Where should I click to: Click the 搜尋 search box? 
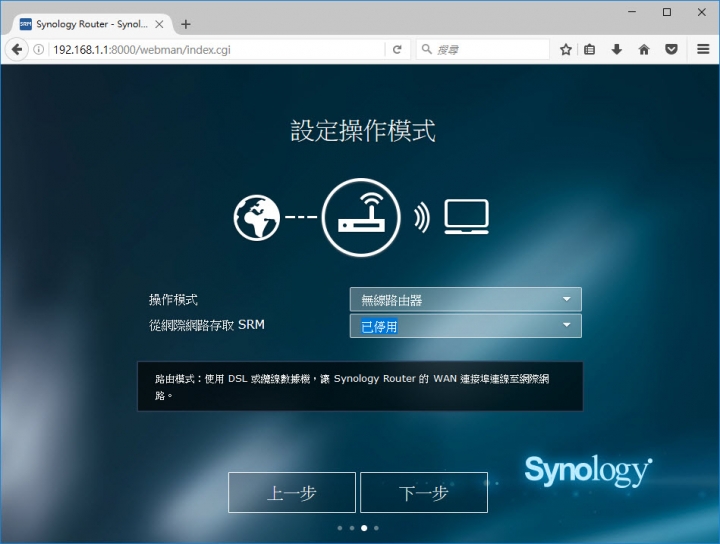coord(483,50)
